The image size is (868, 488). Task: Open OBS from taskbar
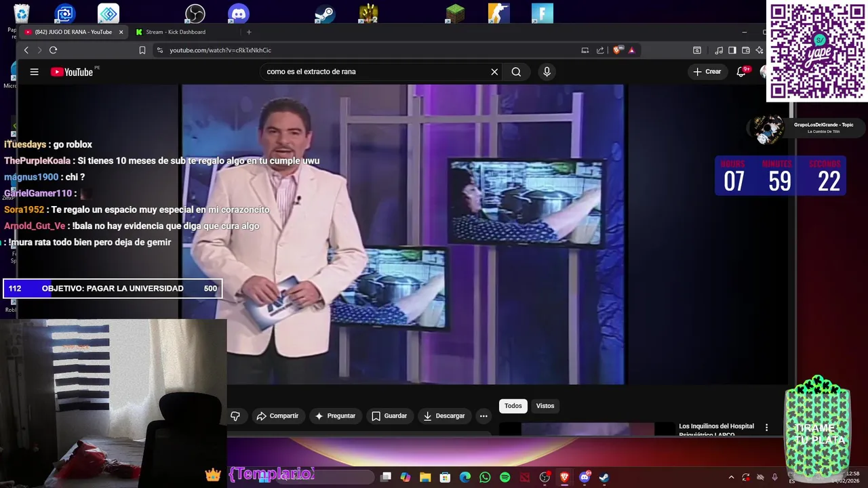545,477
